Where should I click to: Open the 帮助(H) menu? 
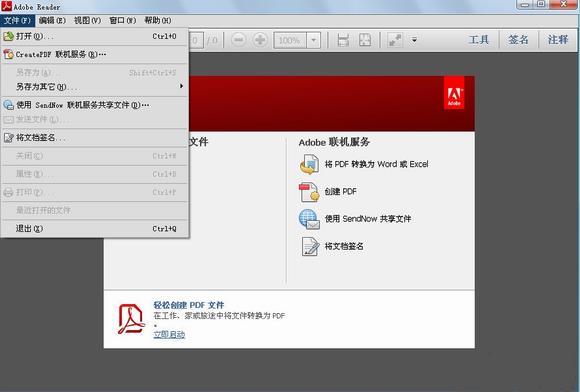158,20
